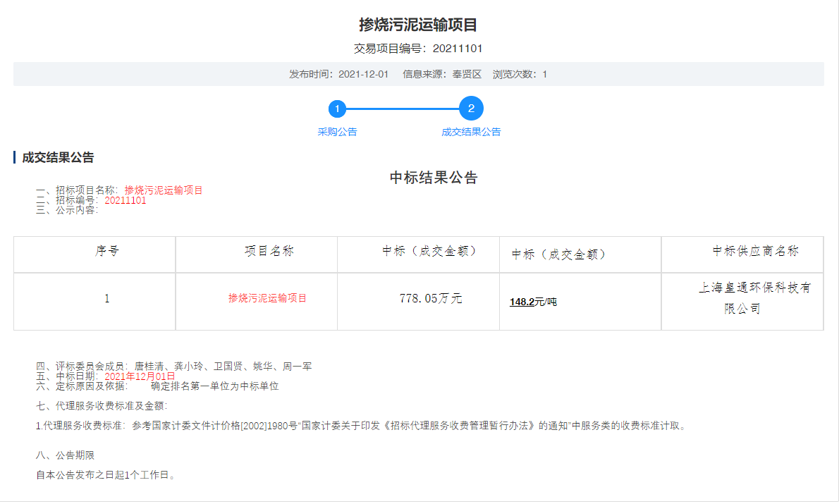Click the 中标结果公告 heading
This screenshot has width=839, height=504.
point(434,178)
